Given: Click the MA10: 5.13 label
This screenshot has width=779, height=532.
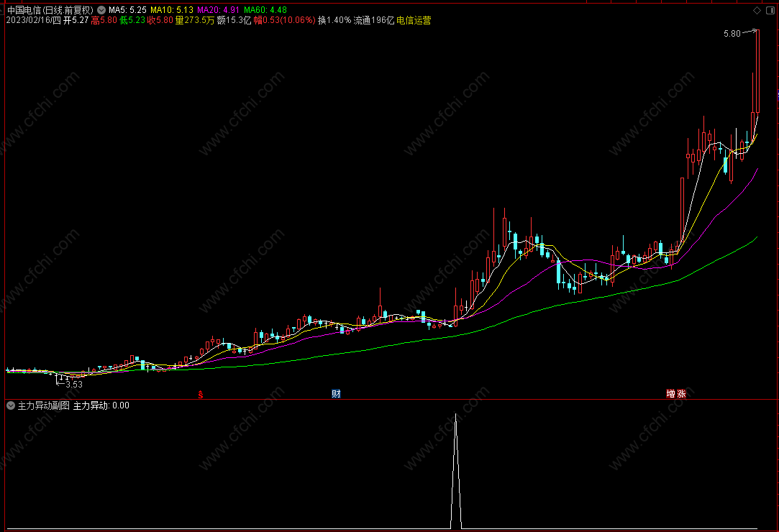Looking at the screenshot, I should coord(172,10).
